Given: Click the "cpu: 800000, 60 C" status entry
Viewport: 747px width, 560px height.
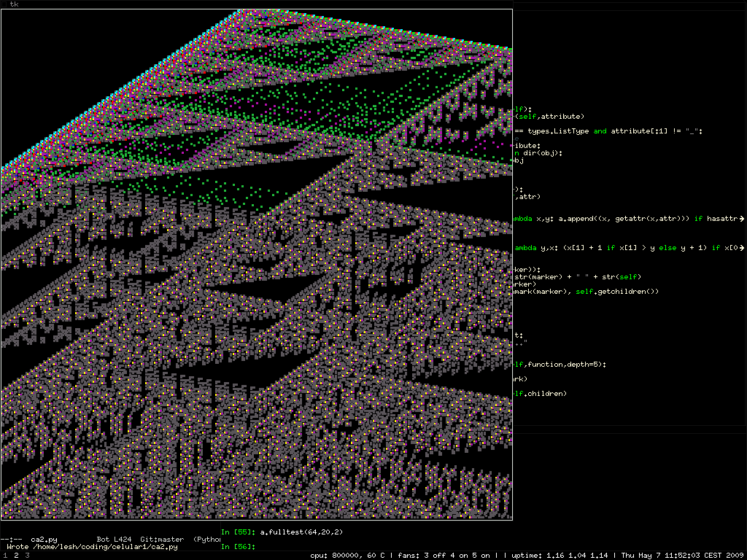Looking at the screenshot, I should pos(347,556).
